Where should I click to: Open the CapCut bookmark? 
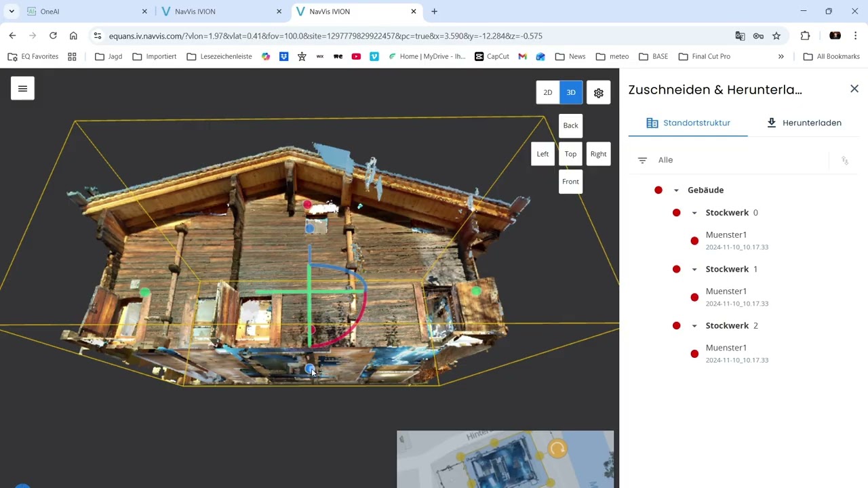point(492,56)
